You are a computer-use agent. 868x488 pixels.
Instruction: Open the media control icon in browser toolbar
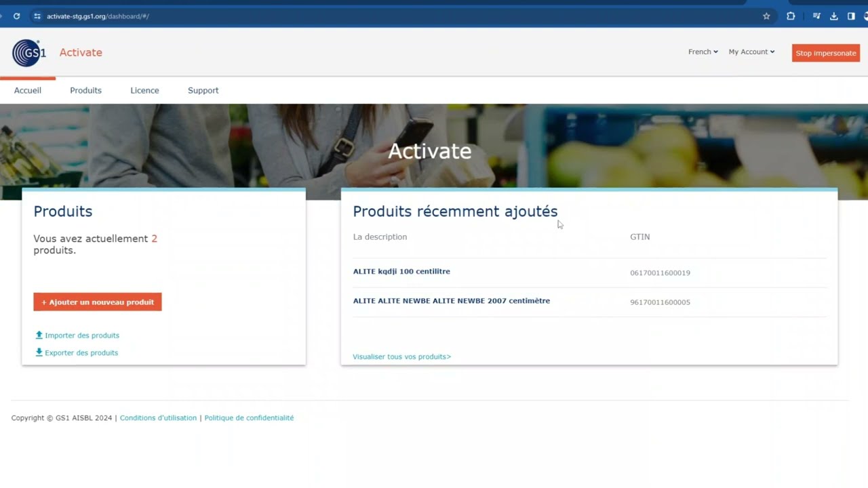pyautogui.click(x=817, y=16)
